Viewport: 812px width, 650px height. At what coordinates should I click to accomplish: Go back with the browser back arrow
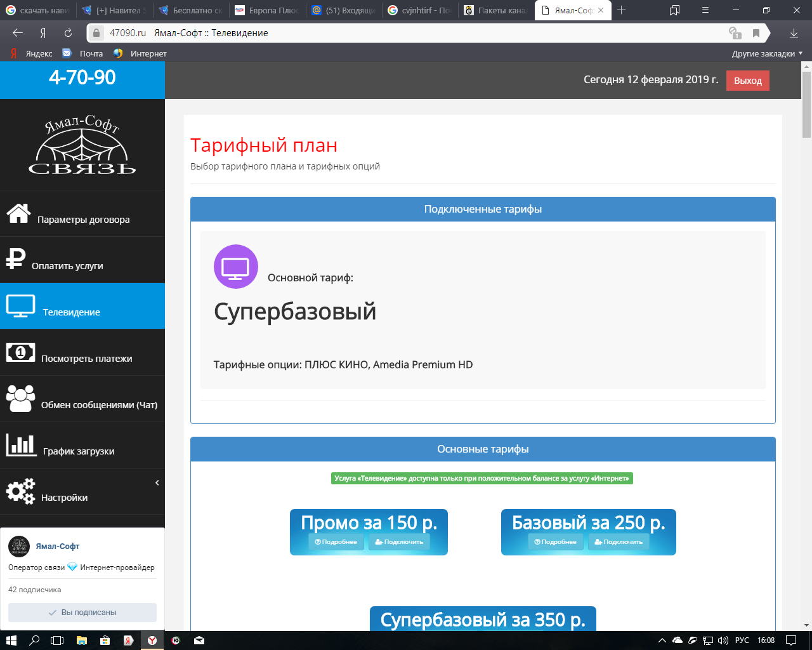point(18,33)
